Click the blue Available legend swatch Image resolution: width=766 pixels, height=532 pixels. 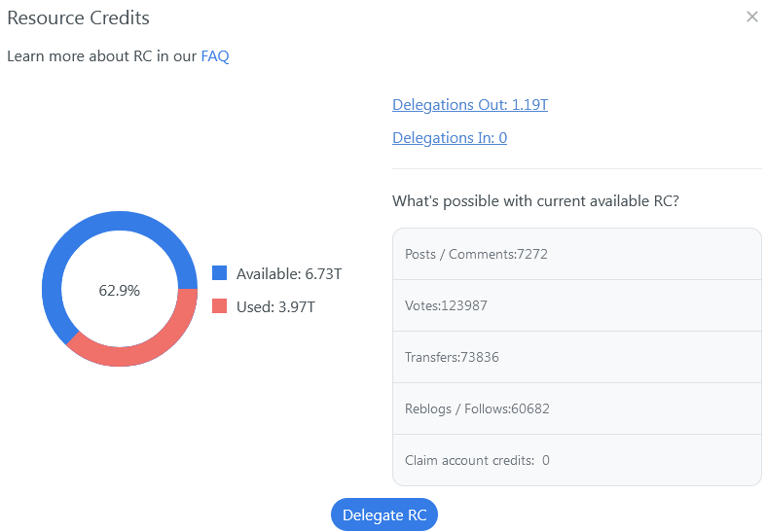tap(219, 273)
